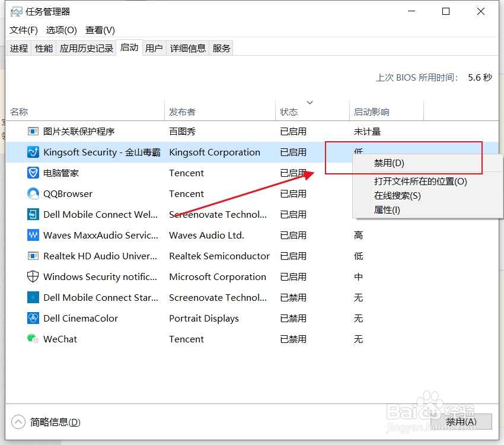Select the Realtek HD Audio Univer... name
The image size is (504, 445).
100,256
